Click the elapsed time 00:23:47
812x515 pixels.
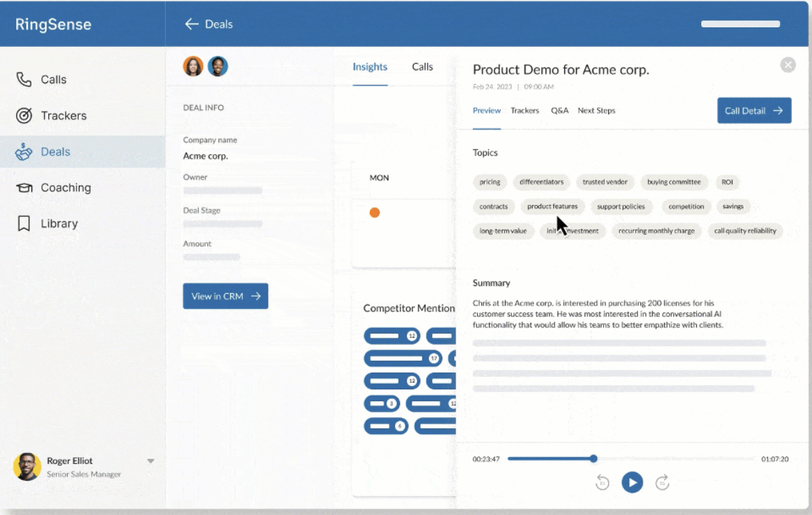[x=486, y=459]
